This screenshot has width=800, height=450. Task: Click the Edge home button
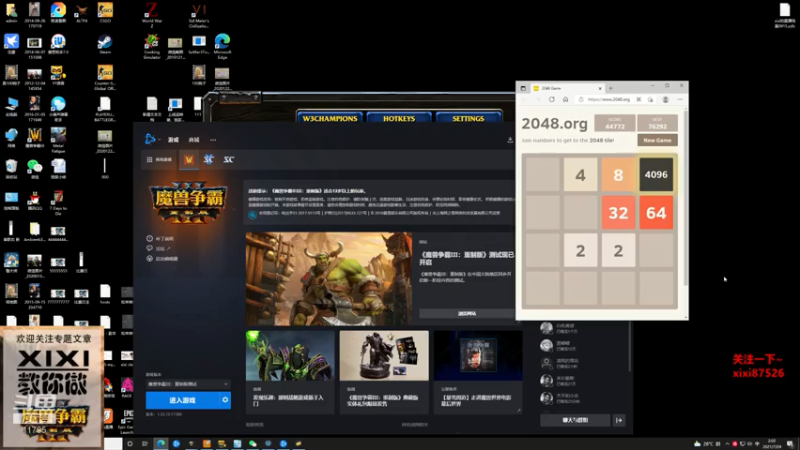[x=565, y=99]
